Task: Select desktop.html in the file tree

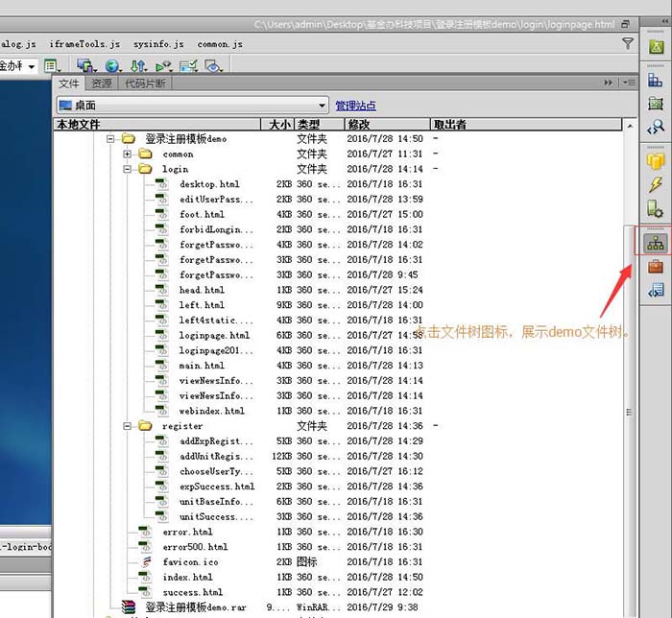Action: (x=209, y=184)
